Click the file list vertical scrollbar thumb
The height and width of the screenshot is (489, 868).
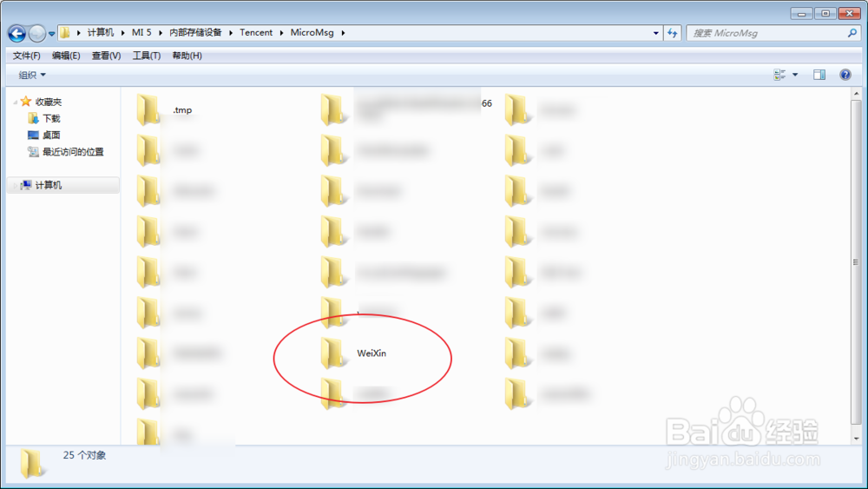pyautogui.click(x=857, y=262)
